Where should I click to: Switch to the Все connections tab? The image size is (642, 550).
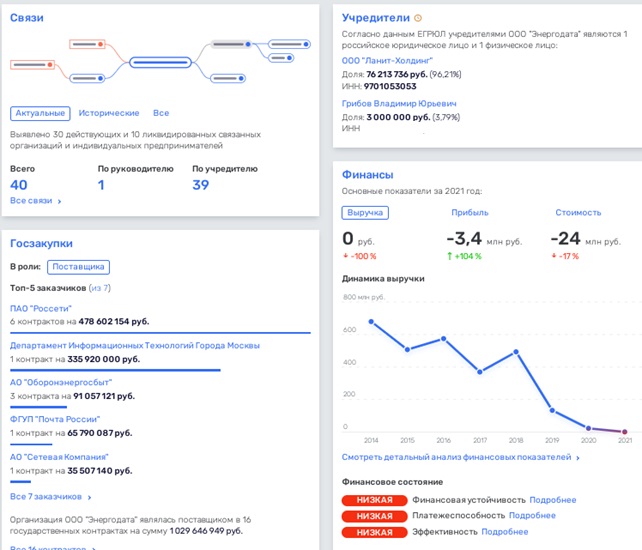[161, 113]
